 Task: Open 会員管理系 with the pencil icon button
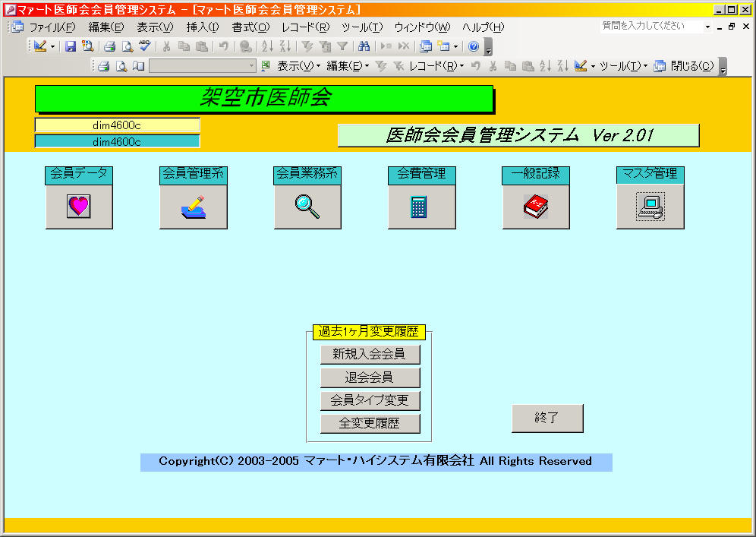point(194,207)
